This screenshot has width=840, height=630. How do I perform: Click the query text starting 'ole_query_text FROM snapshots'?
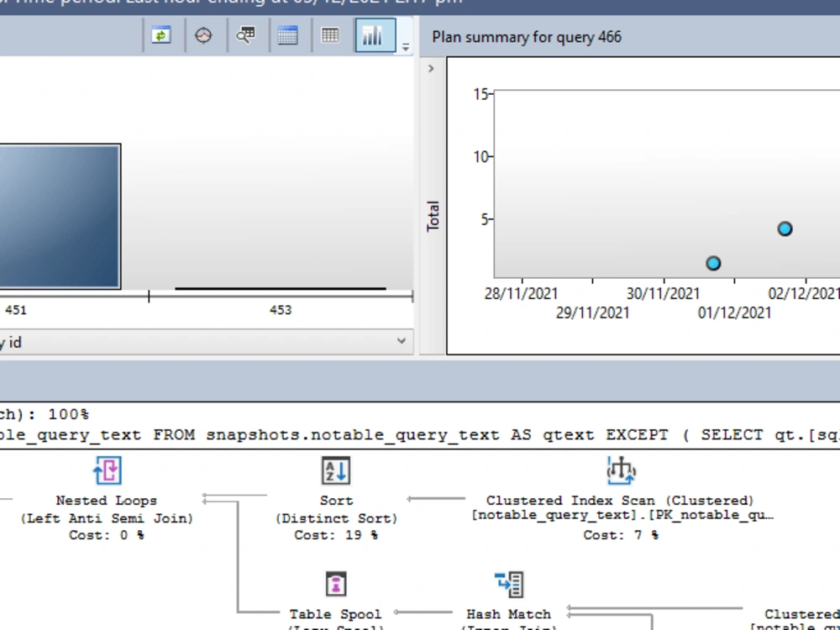point(420,434)
